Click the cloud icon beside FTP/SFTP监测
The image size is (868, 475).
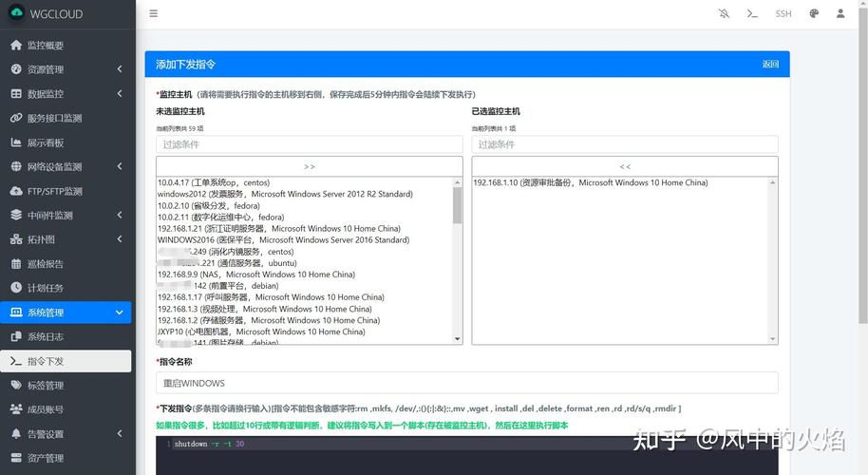(16, 191)
